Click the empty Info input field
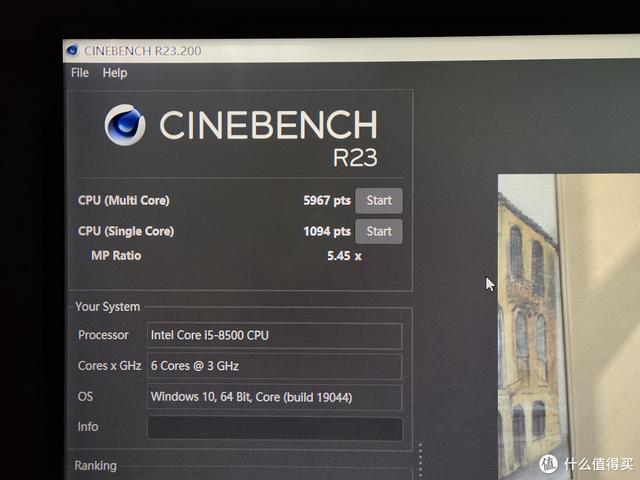The height and width of the screenshot is (480, 640). (274, 428)
